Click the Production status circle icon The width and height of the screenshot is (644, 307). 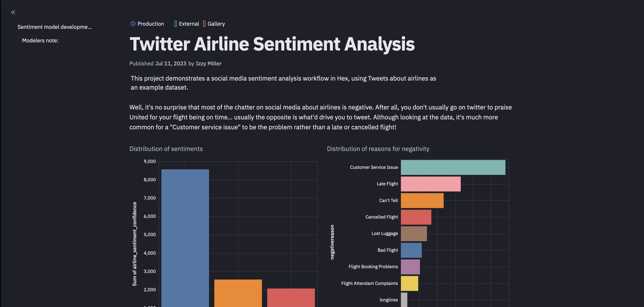133,24
